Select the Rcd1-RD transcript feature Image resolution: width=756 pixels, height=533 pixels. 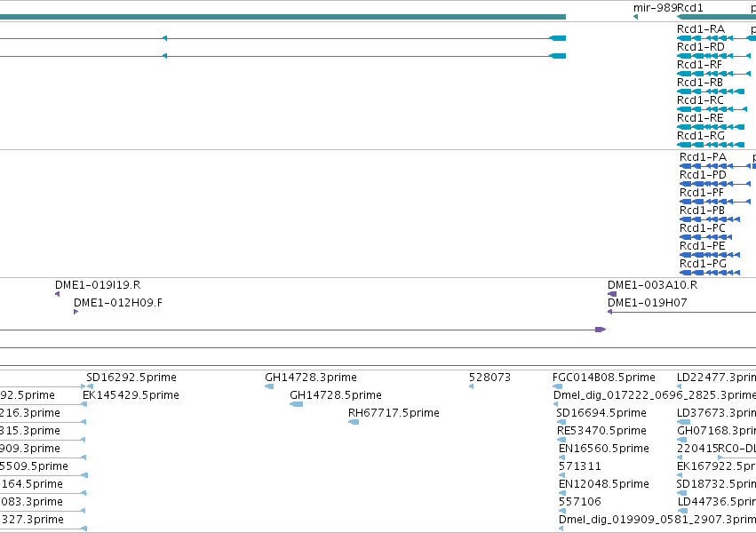pyautogui.click(x=713, y=56)
